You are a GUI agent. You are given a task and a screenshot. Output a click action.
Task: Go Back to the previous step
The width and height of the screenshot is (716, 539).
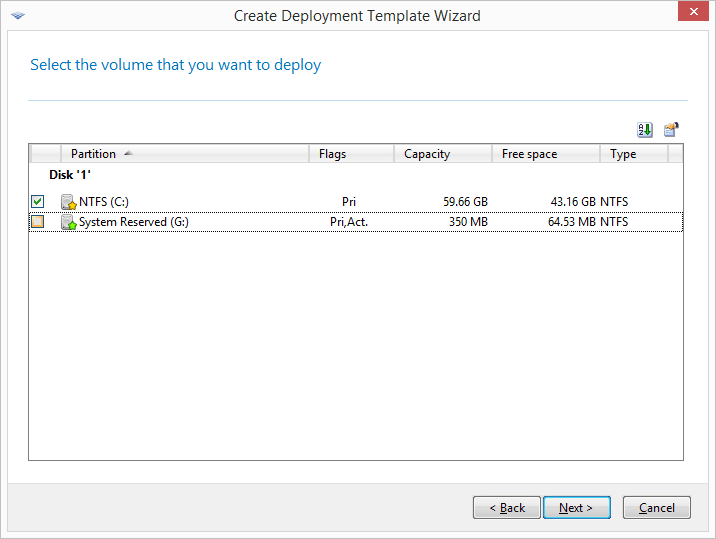click(507, 507)
